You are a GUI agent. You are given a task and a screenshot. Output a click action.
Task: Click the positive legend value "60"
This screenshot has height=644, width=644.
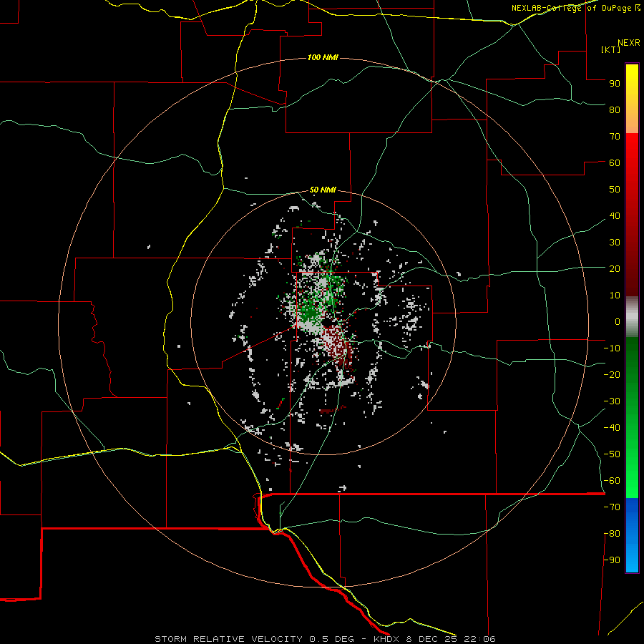tap(615, 162)
